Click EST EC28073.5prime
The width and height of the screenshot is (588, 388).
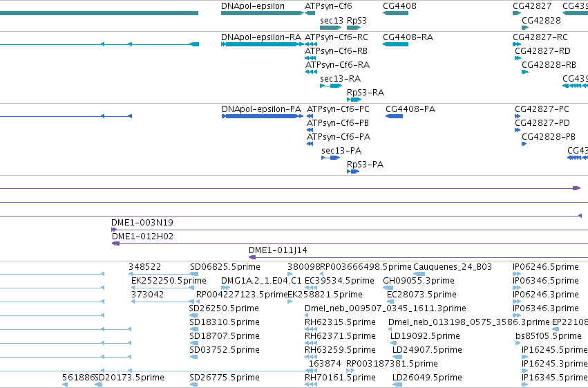pyautogui.click(x=421, y=295)
